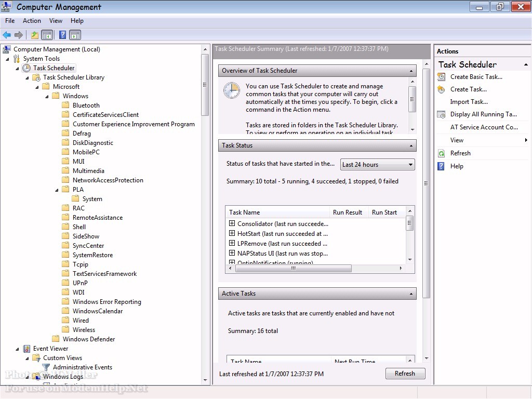Select the Windows Error Reporting folder
This screenshot has width=532, height=399.
coord(107,302)
